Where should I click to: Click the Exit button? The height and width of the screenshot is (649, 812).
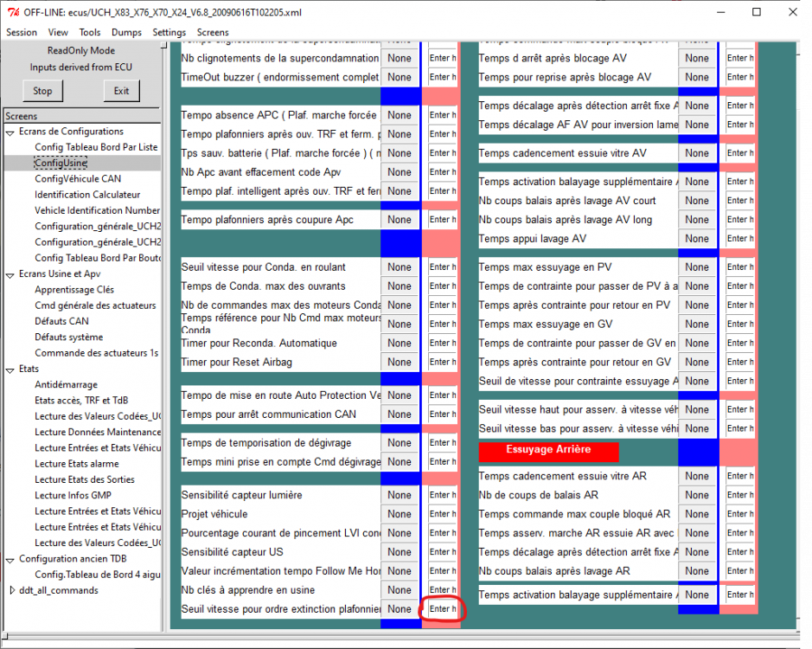coord(121,91)
